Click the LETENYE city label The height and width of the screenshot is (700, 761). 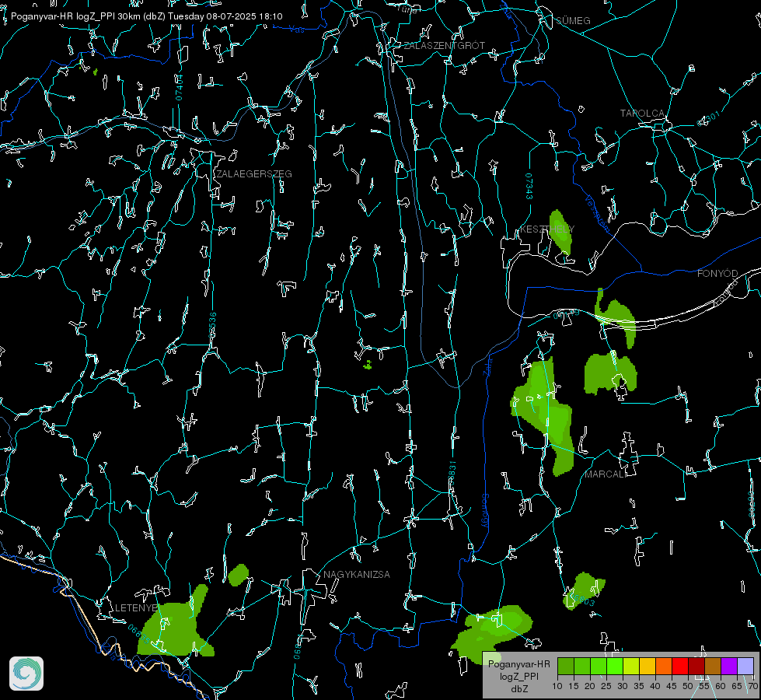pyautogui.click(x=136, y=608)
